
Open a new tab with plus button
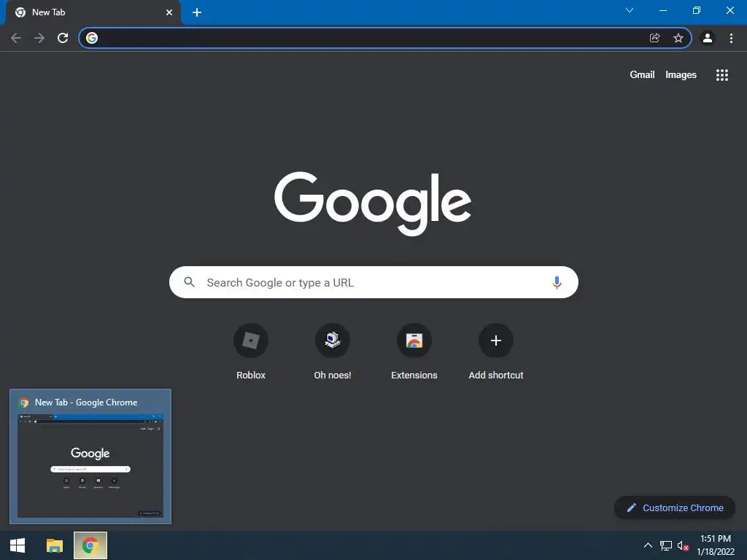pos(197,12)
